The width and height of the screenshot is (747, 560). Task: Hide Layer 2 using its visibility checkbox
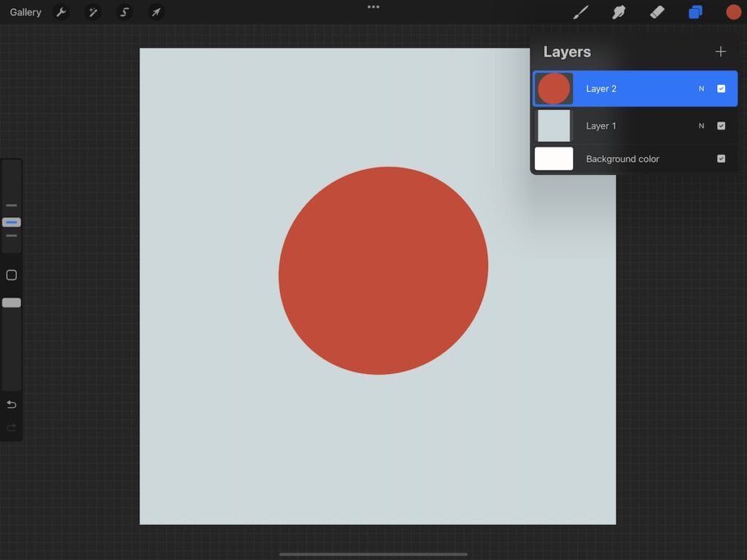tap(721, 88)
